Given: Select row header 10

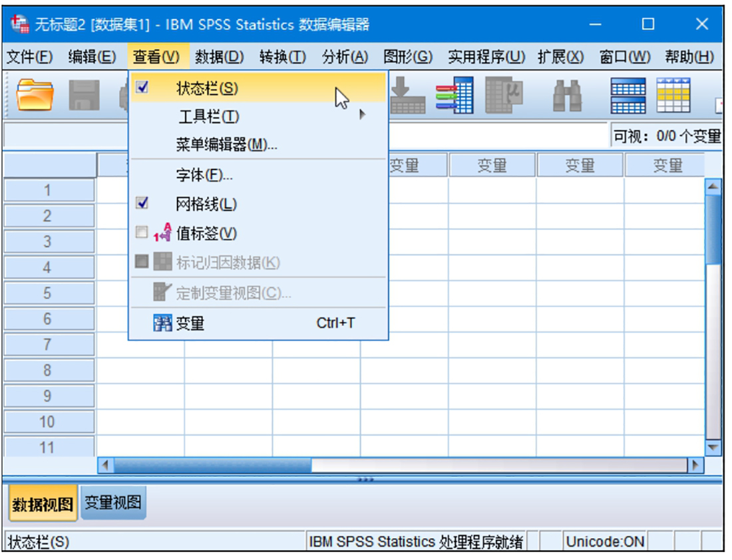Looking at the screenshot, I should pos(49,422).
